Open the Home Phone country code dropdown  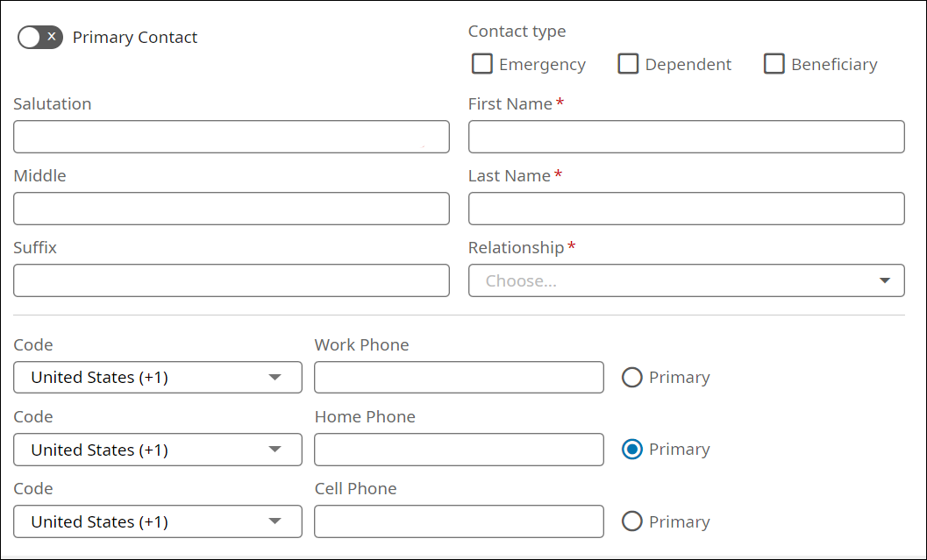pos(158,450)
